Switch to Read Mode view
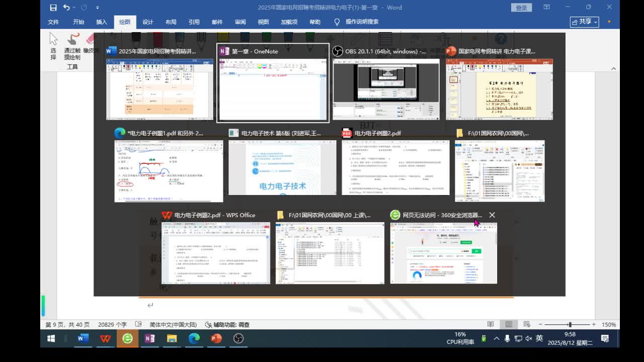Screen dimensions: 644x362 pyautogui.click(x=491, y=324)
